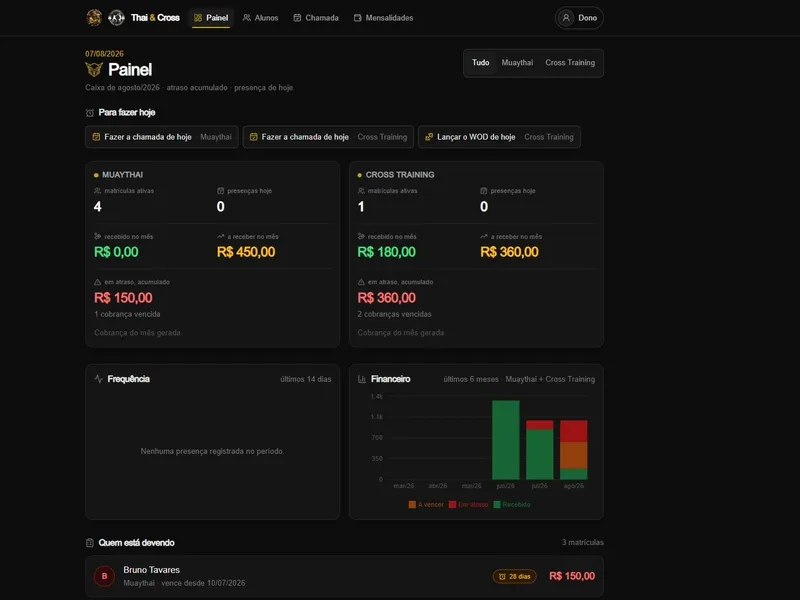800x600 pixels.
Task: Select the Tudo filter
Action: click(481, 63)
